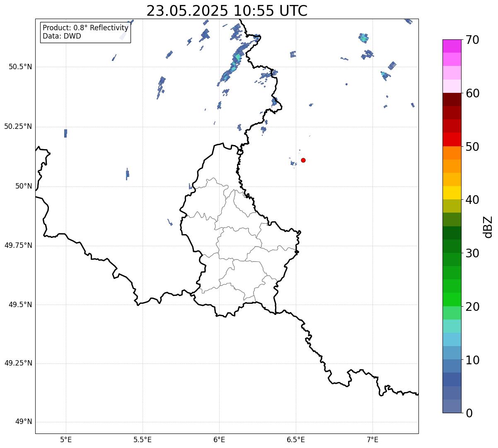Viewport: 498px width, 448px height.
Task: Click the 49.75°N latitude label
Action: pyautogui.click(x=18, y=245)
